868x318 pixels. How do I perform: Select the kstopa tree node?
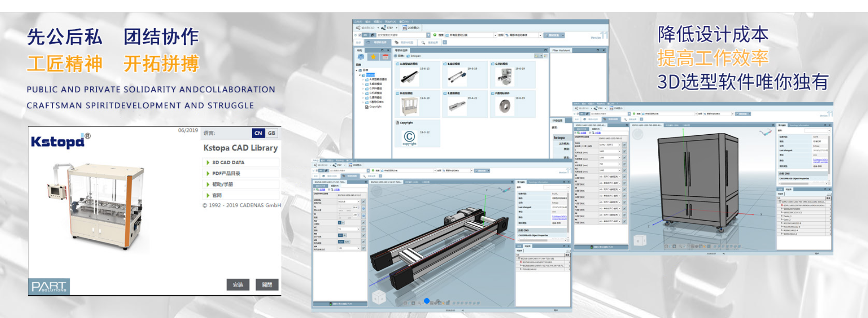370,75
